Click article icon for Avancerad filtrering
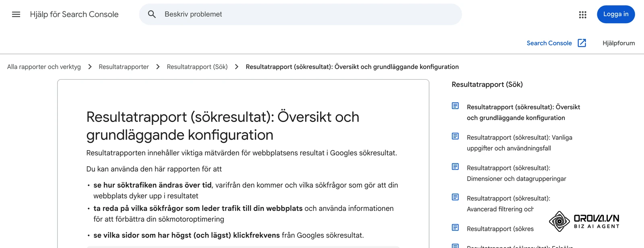 455,197
